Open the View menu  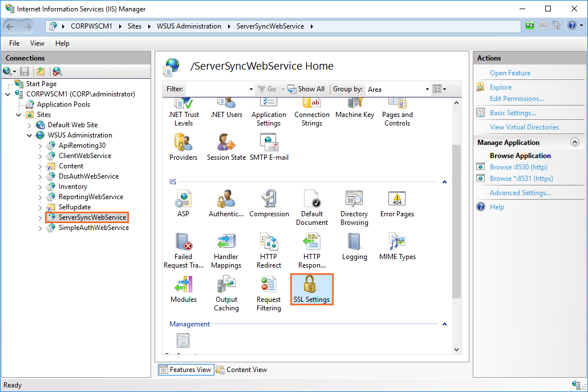point(37,43)
